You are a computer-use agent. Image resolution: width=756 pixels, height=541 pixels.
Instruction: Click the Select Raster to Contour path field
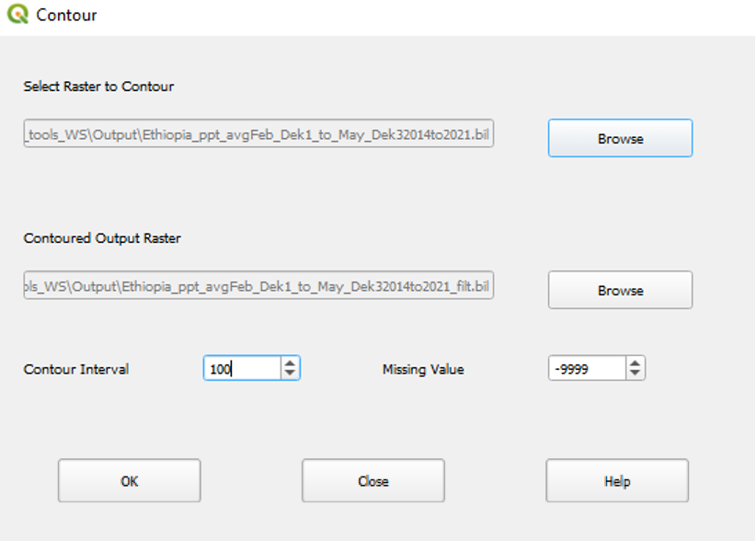258,132
